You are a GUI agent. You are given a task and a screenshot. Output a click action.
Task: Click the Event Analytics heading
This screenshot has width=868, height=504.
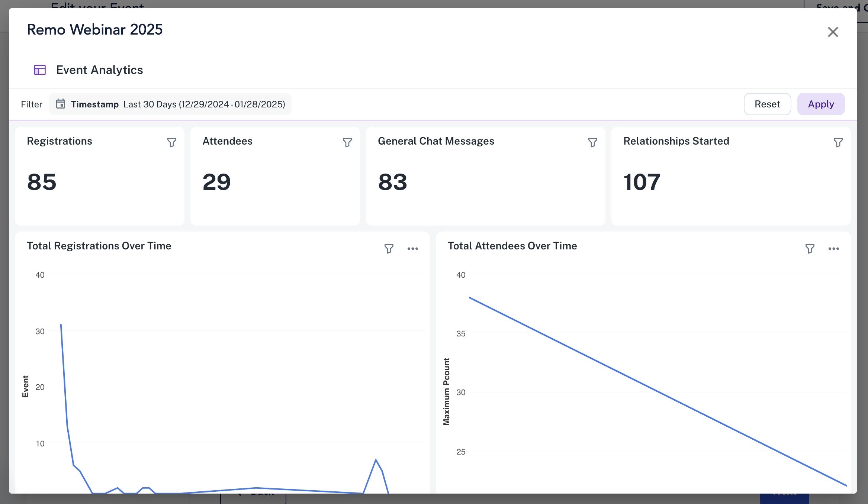(x=99, y=70)
